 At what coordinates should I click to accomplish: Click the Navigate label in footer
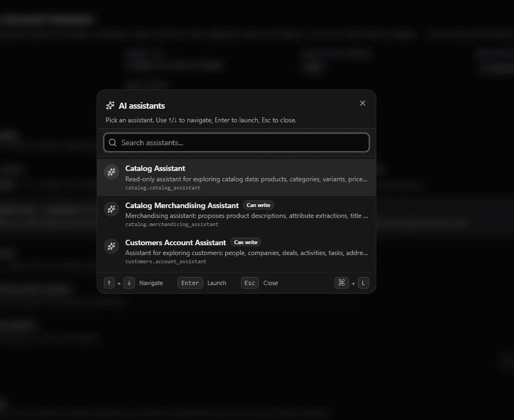151,283
